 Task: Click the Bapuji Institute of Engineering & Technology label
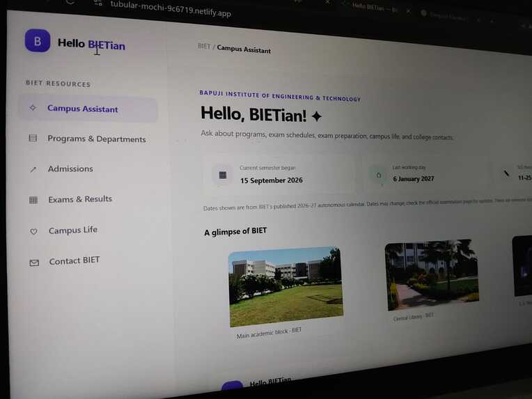click(280, 95)
